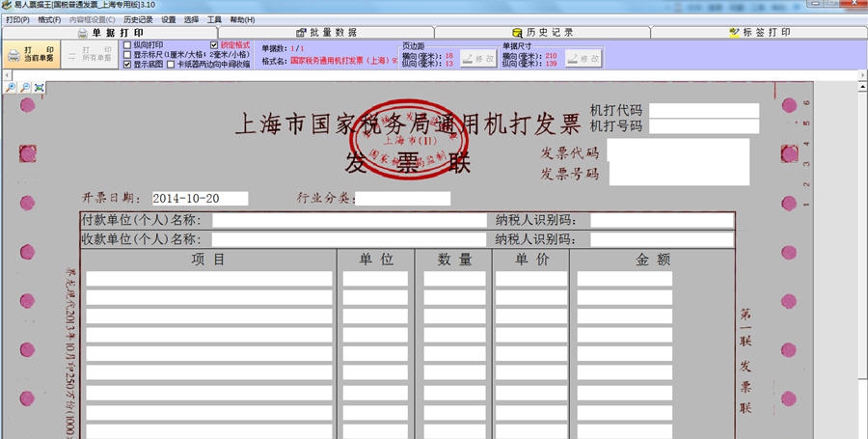Click the 付款单位(个人)名称 input field
The height and width of the screenshot is (439, 868).
pyautogui.click(x=349, y=220)
